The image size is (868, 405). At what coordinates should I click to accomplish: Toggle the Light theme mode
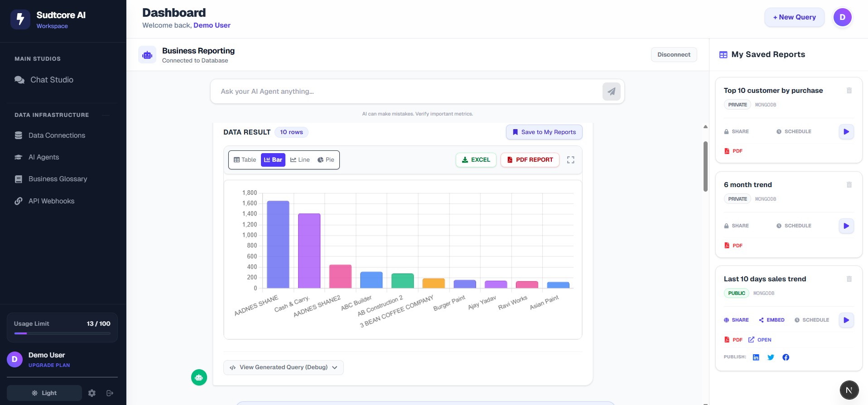click(44, 393)
